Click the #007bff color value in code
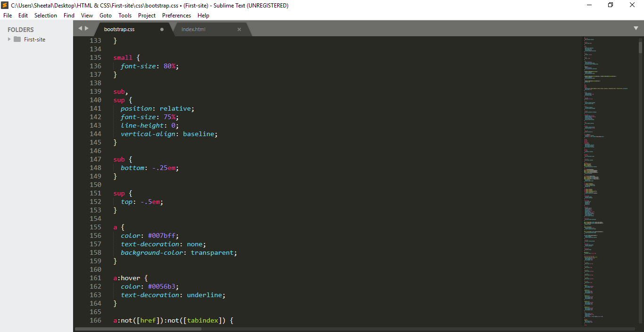 (x=163, y=235)
